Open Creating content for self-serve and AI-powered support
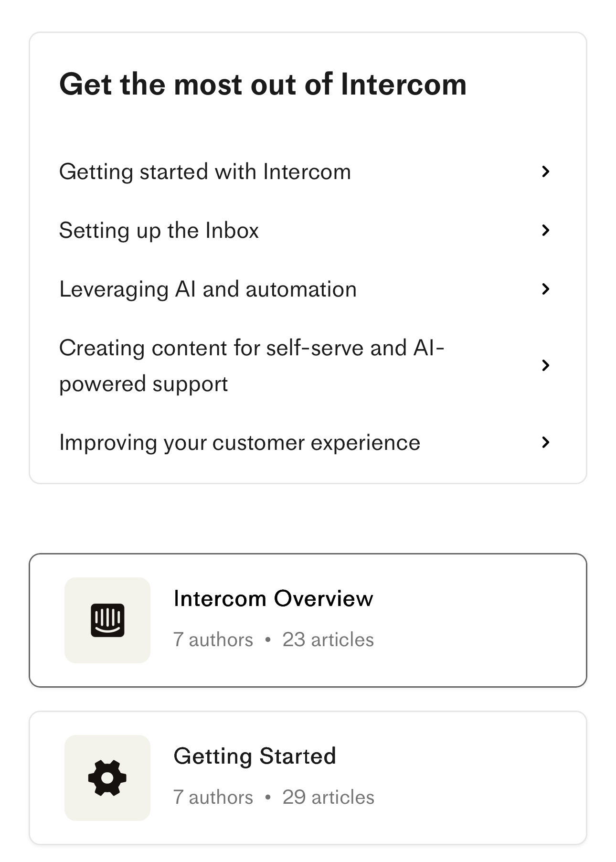This screenshot has height=862, width=616. (x=251, y=366)
